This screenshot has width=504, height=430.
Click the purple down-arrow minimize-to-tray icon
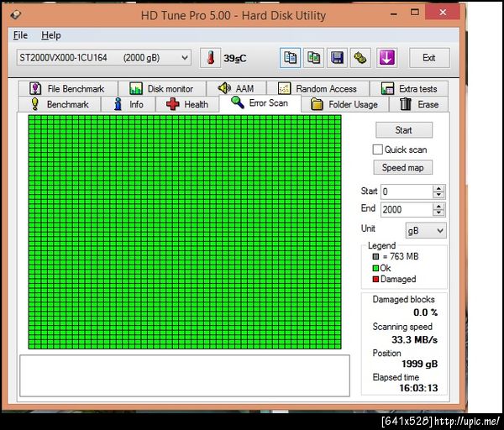pyautogui.click(x=386, y=58)
